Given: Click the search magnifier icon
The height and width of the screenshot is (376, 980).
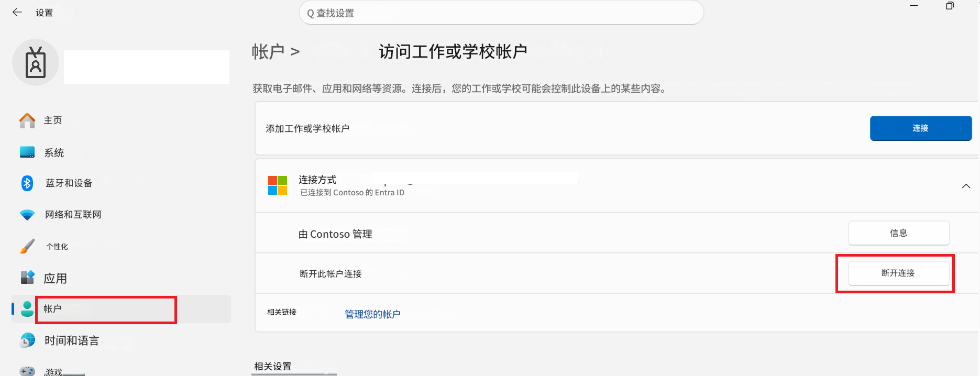Looking at the screenshot, I should (x=311, y=14).
